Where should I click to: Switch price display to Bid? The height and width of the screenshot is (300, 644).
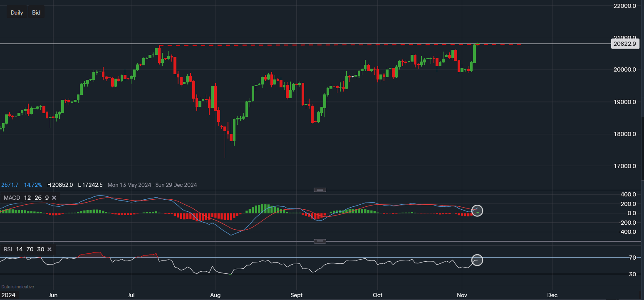pos(36,12)
